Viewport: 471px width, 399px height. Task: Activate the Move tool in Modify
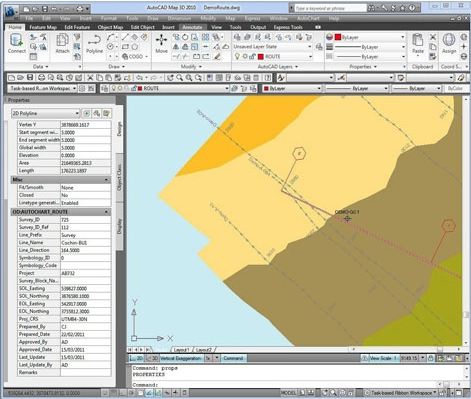click(161, 44)
